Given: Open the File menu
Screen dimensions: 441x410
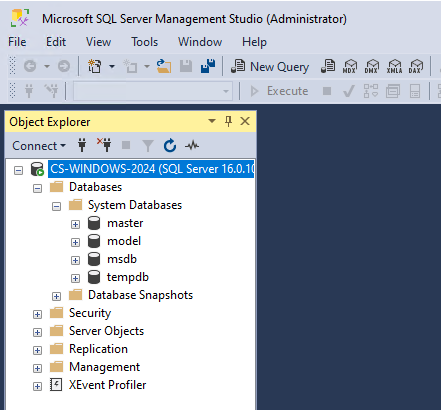Looking at the screenshot, I should coord(17,42).
